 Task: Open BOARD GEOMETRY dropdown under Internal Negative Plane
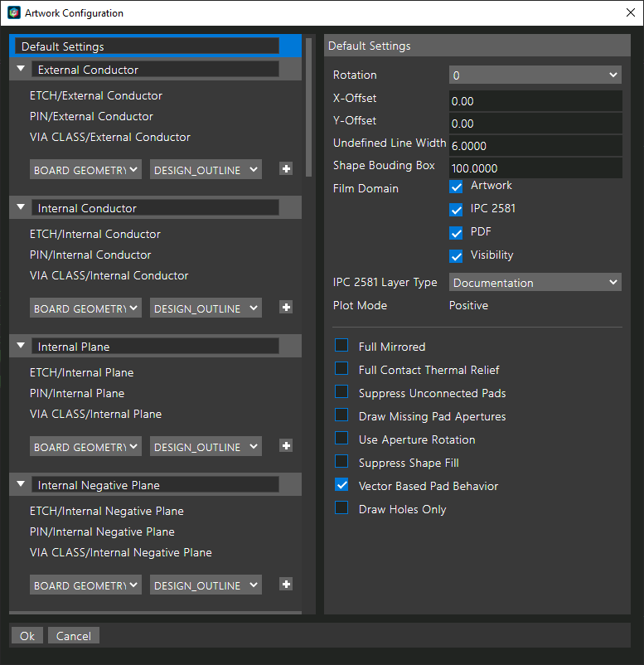point(85,585)
